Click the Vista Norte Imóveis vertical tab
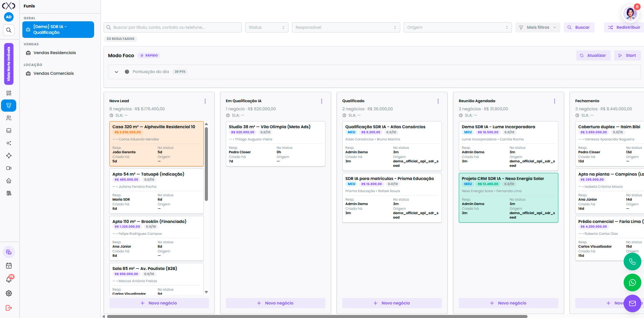This screenshot has height=318, width=644. coord(9,64)
